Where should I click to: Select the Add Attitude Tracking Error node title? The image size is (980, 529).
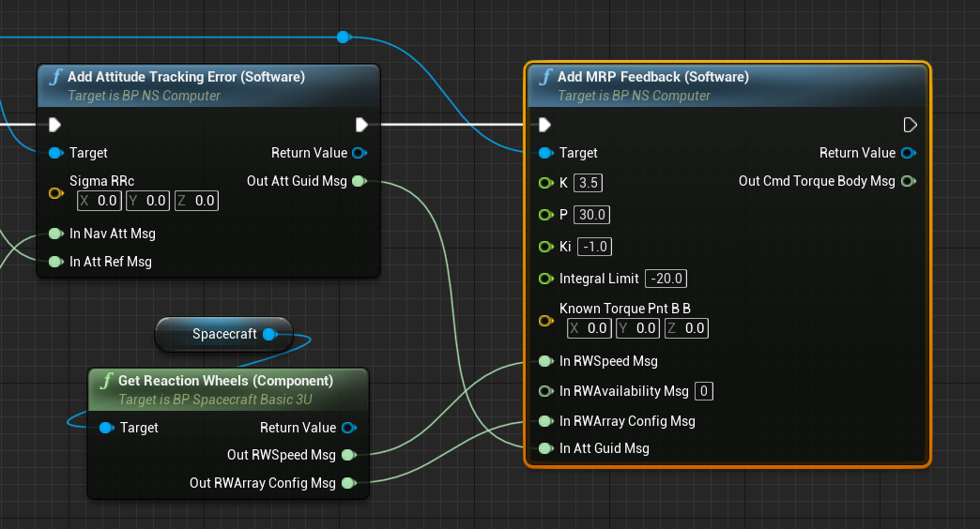186,77
